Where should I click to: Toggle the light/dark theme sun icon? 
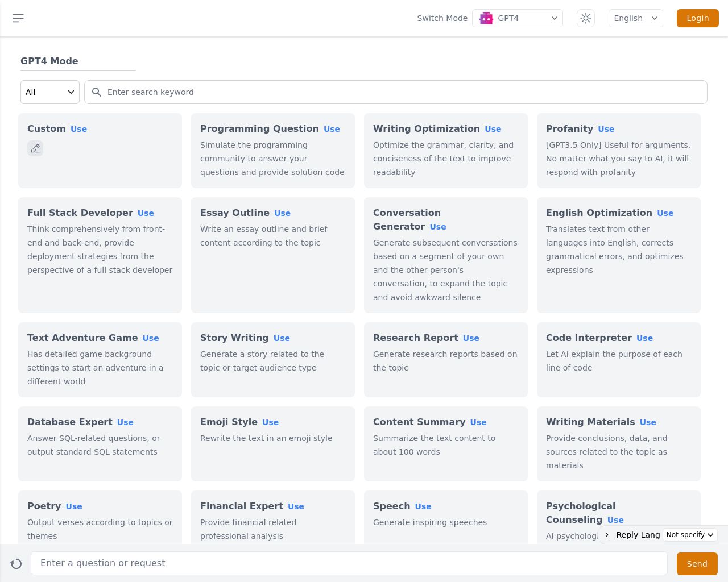pyautogui.click(x=586, y=18)
